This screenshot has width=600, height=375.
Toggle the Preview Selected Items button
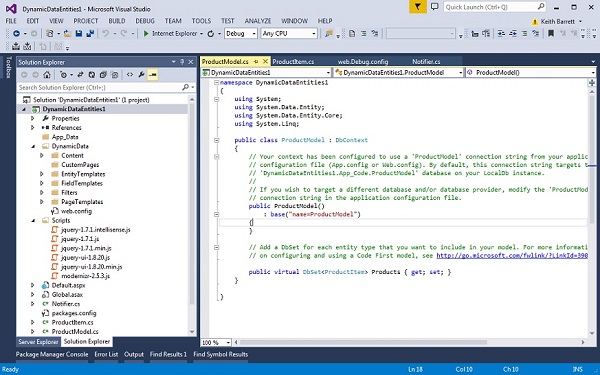(153, 75)
